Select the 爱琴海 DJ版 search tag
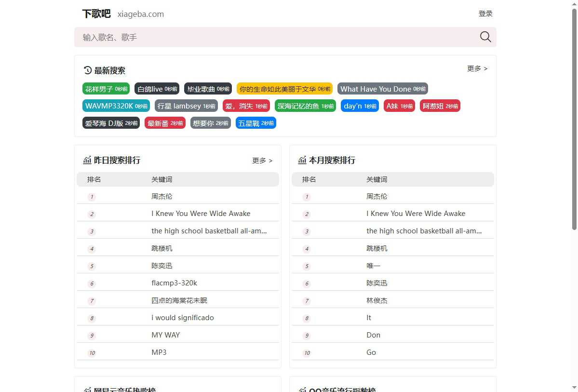This screenshot has width=578, height=392. tap(111, 123)
